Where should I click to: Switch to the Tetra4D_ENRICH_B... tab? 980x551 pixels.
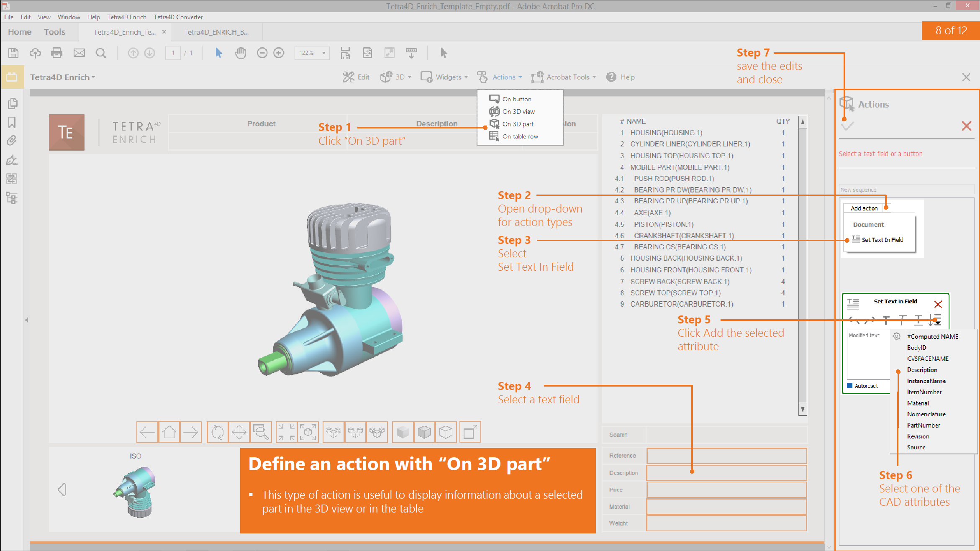217,32
